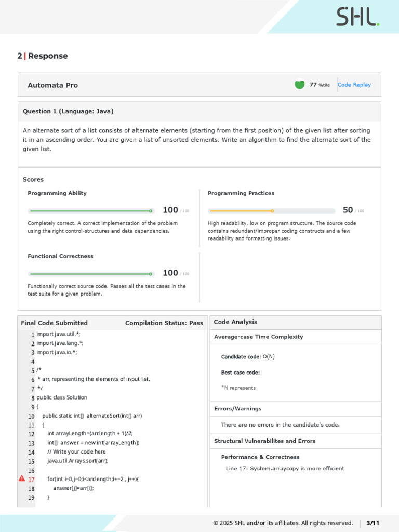The width and height of the screenshot is (399, 532).
Task: Click the Structural Vulnerabilites and Errors heading
Action: click(x=264, y=441)
